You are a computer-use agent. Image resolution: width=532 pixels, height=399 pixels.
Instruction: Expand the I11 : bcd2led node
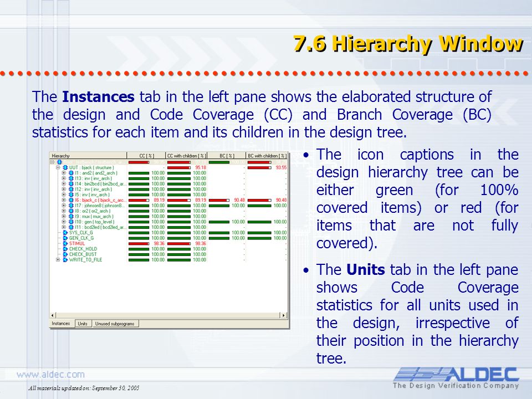click(x=64, y=227)
